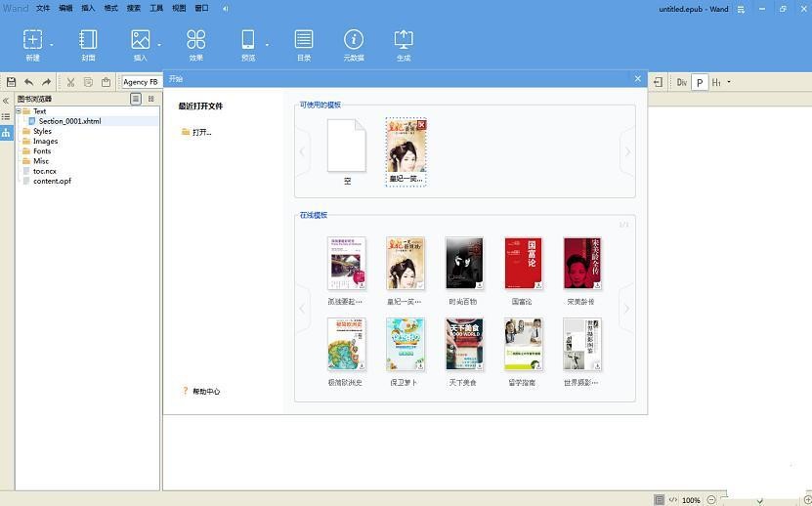Open the heading level dropdown arrow

[729, 82]
